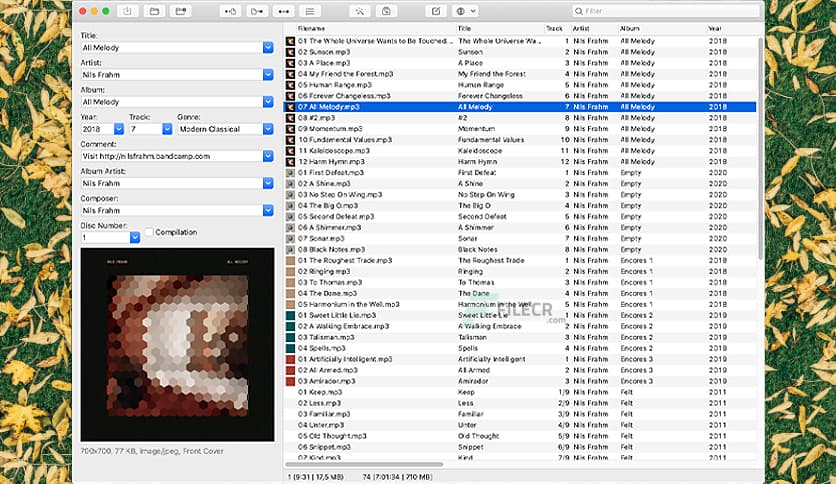Screen dimensions: 836x484
Task: Click the Comment field with bandcamp URL
Action: click(x=172, y=156)
